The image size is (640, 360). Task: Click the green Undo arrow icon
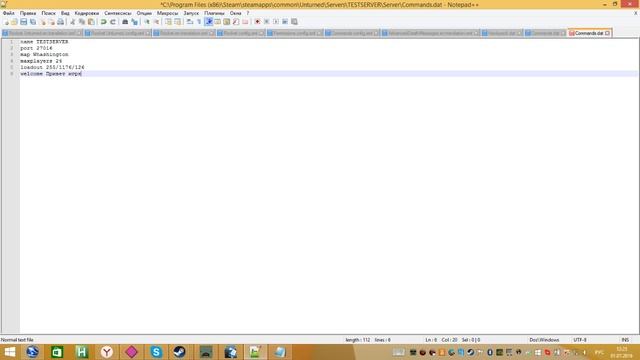(104, 22)
